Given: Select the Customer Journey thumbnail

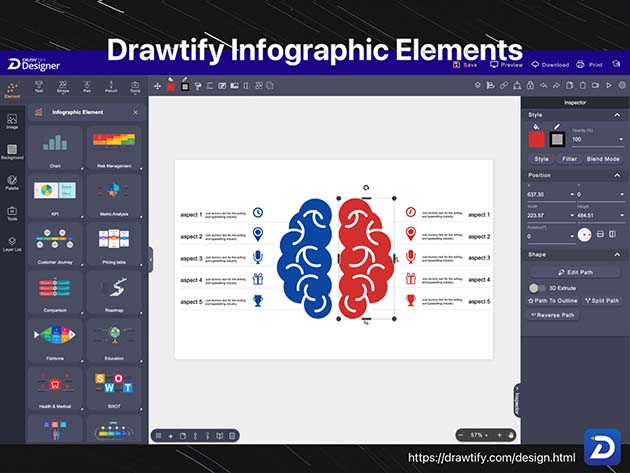Looking at the screenshot, I should pyautogui.click(x=55, y=244).
